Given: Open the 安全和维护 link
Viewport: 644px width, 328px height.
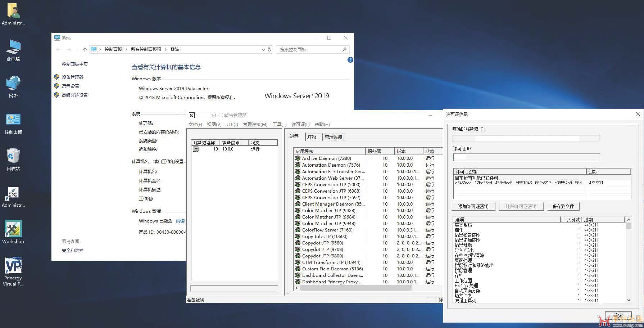Looking at the screenshot, I should click(x=73, y=251).
